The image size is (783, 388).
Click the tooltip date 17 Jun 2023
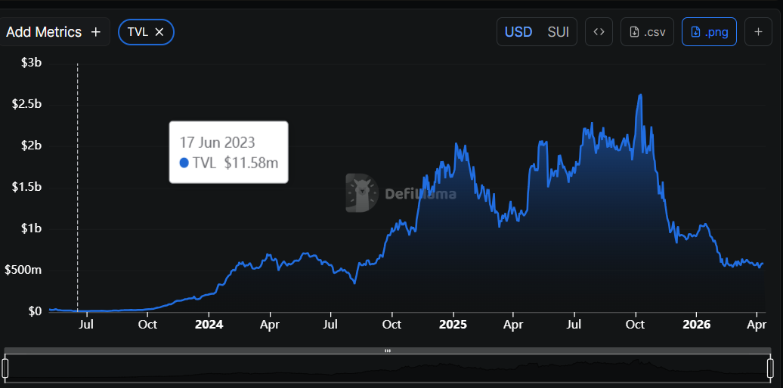click(x=217, y=142)
